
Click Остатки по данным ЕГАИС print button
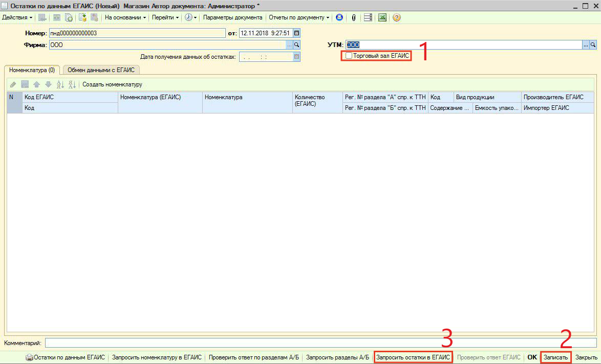point(65,357)
